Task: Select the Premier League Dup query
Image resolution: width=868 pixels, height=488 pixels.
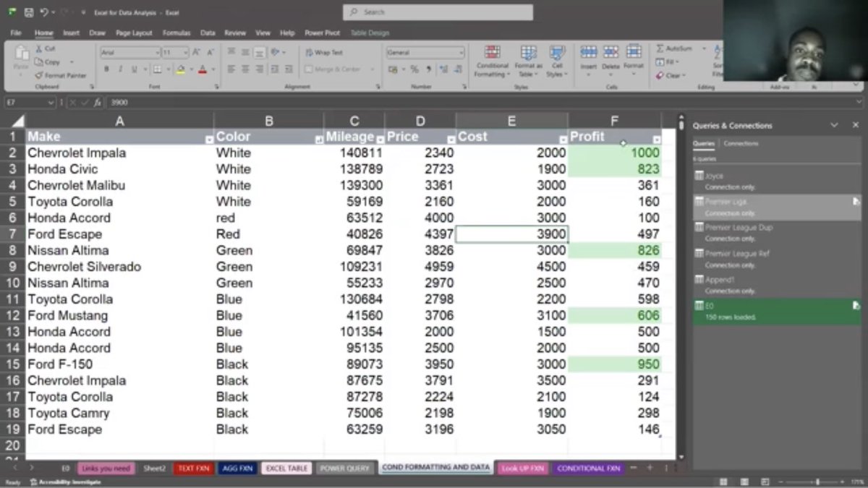Action: pyautogui.click(x=777, y=233)
